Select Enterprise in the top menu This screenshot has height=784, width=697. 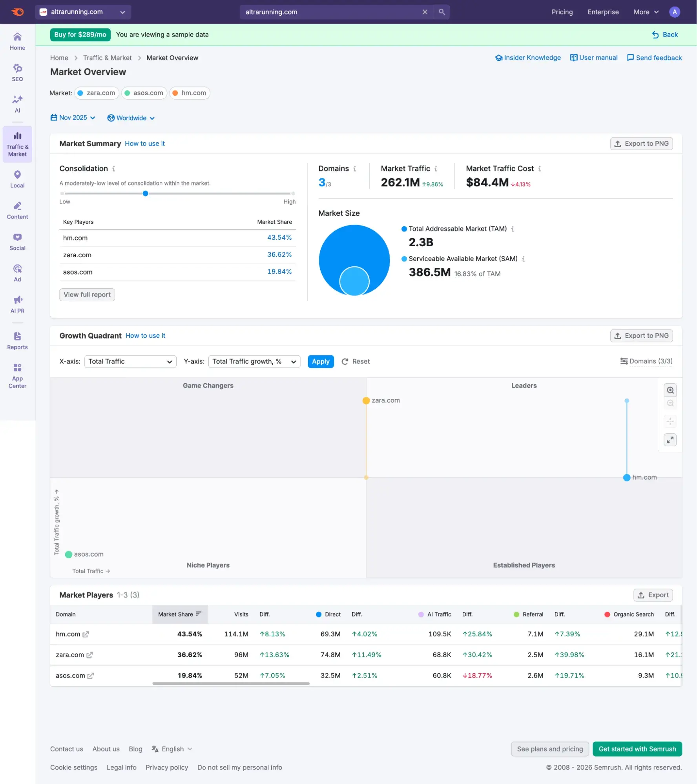click(x=603, y=12)
